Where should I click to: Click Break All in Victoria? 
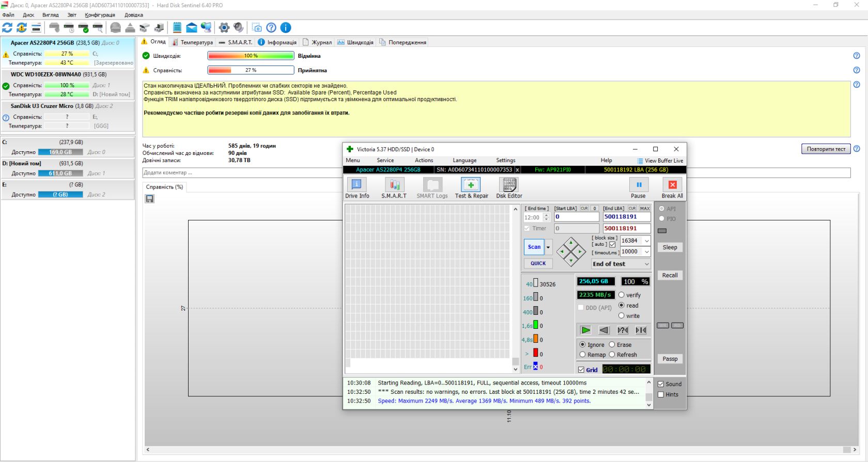(672, 188)
